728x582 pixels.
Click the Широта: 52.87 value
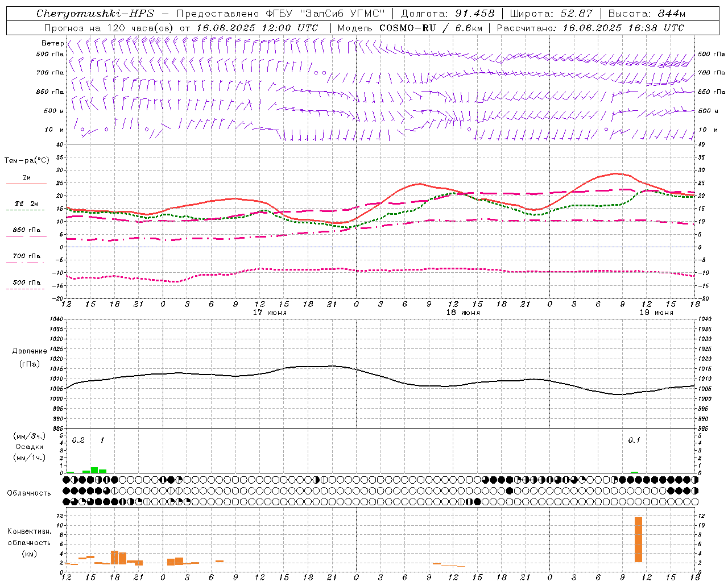[x=551, y=14]
